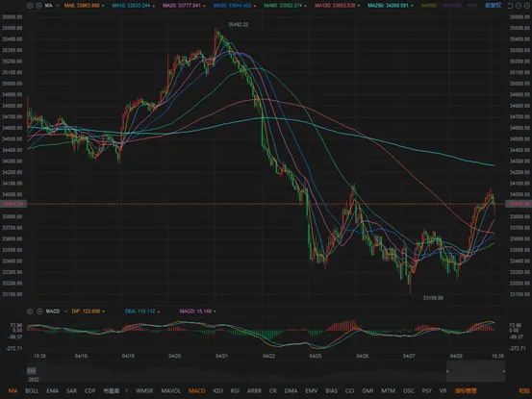The height and width of the screenshot is (399, 532).
Task: Expand the MACD indicator dropdown arrow
Action: 65,312
